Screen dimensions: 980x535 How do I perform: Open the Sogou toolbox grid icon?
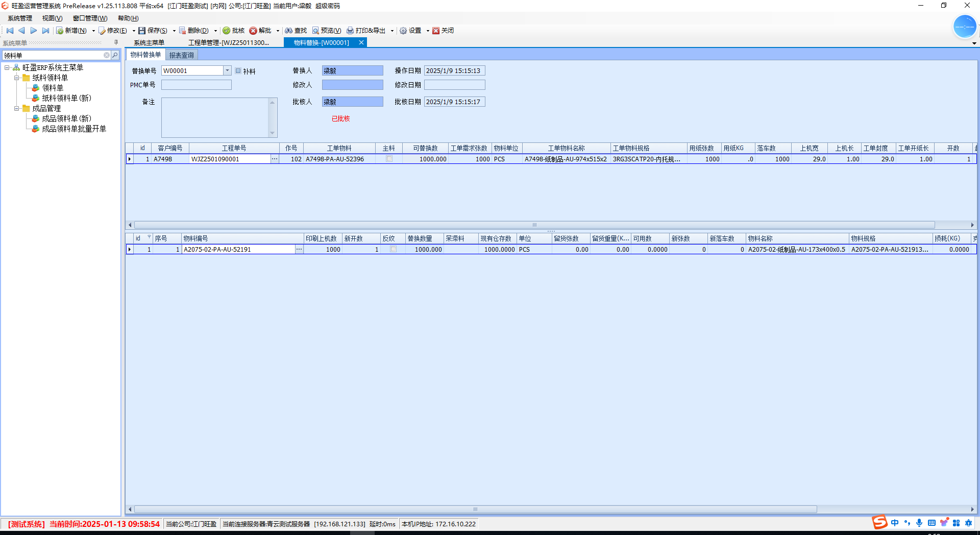pyautogui.click(x=956, y=523)
